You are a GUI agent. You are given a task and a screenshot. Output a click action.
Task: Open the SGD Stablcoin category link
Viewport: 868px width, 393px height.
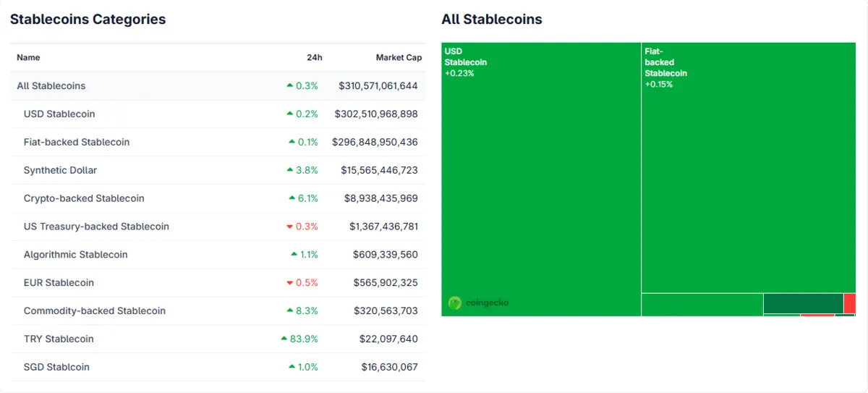56,367
